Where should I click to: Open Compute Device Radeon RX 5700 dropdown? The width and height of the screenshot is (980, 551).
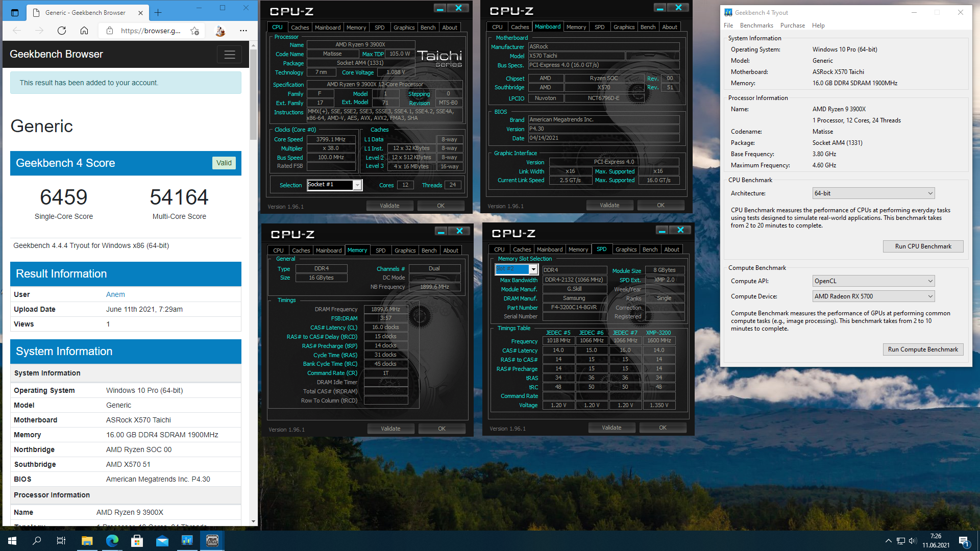873,296
